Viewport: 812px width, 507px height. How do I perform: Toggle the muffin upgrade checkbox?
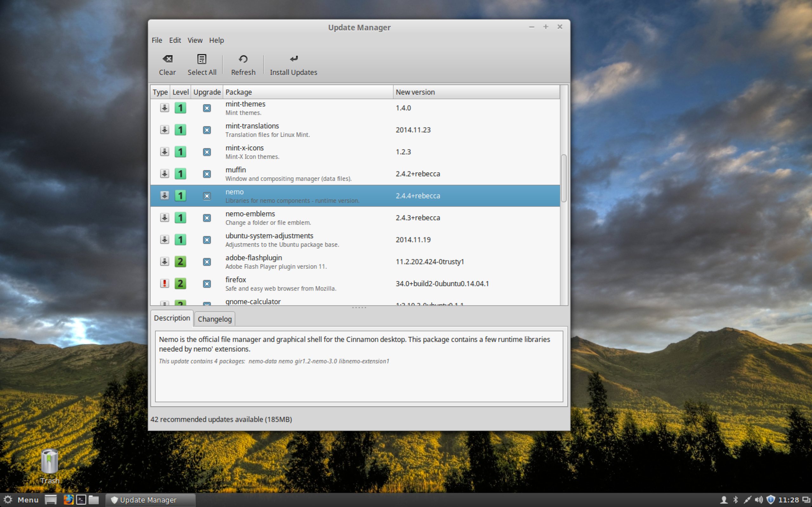(207, 174)
